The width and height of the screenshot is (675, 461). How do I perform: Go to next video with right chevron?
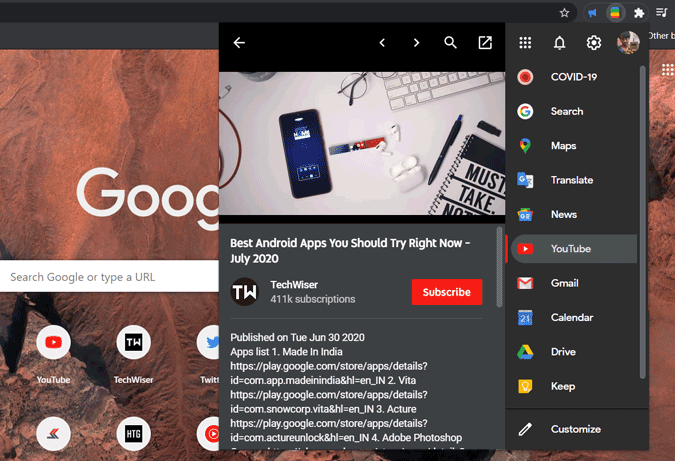click(x=416, y=43)
